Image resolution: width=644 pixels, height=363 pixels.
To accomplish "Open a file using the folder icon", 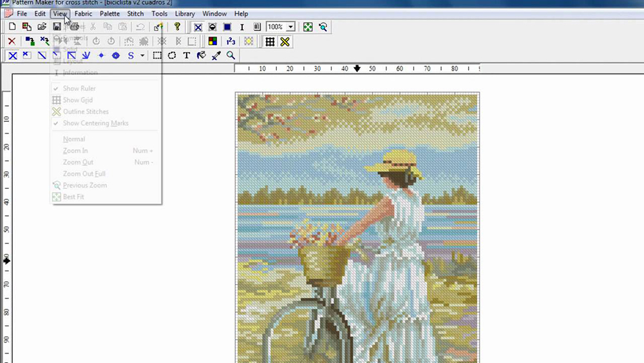I will (x=42, y=26).
